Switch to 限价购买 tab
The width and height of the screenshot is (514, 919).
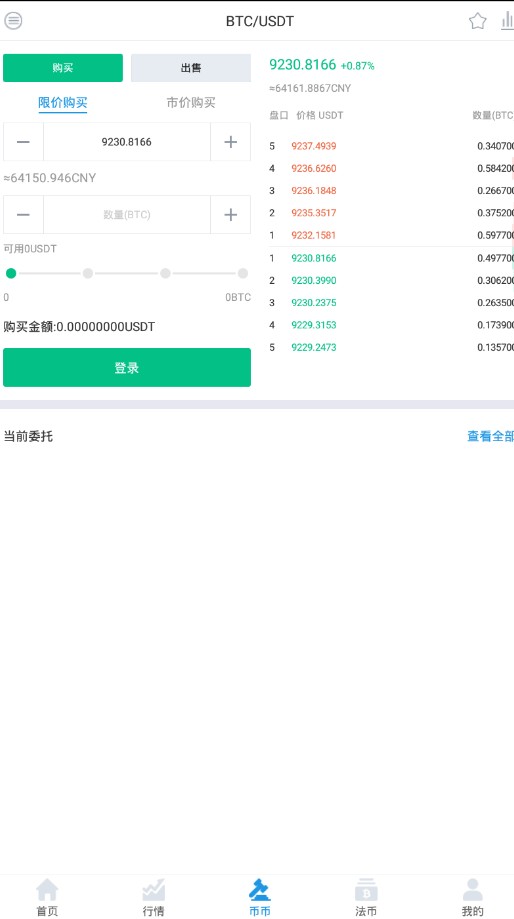tap(63, 103)
